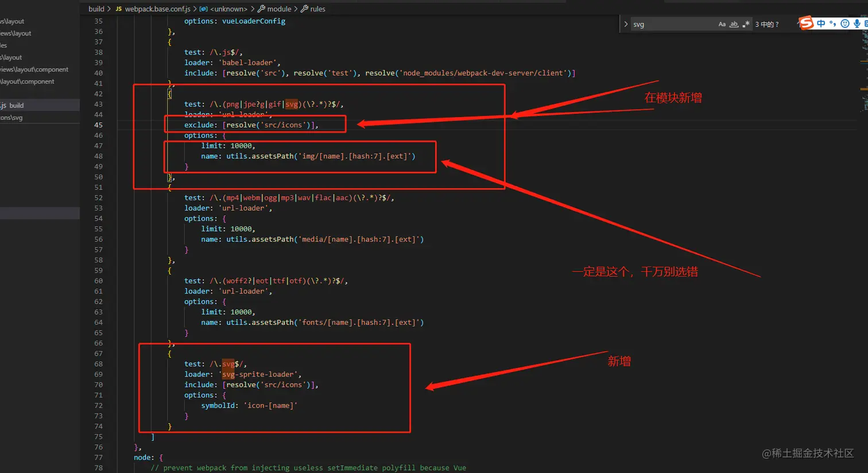
Task: Click the wrench icon beside "rules" breadcrumb
Action: (304, 9)
